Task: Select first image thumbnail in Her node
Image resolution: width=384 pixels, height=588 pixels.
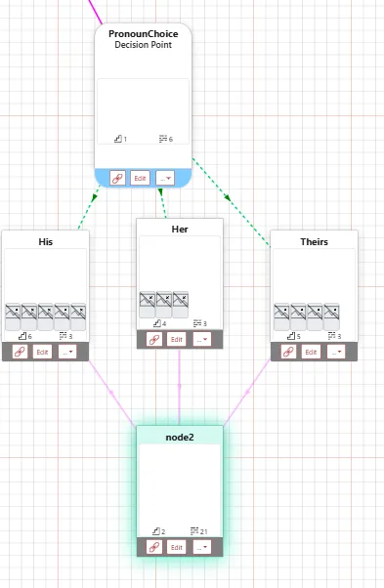Action: pyautogui.click(x=147, y=304)
